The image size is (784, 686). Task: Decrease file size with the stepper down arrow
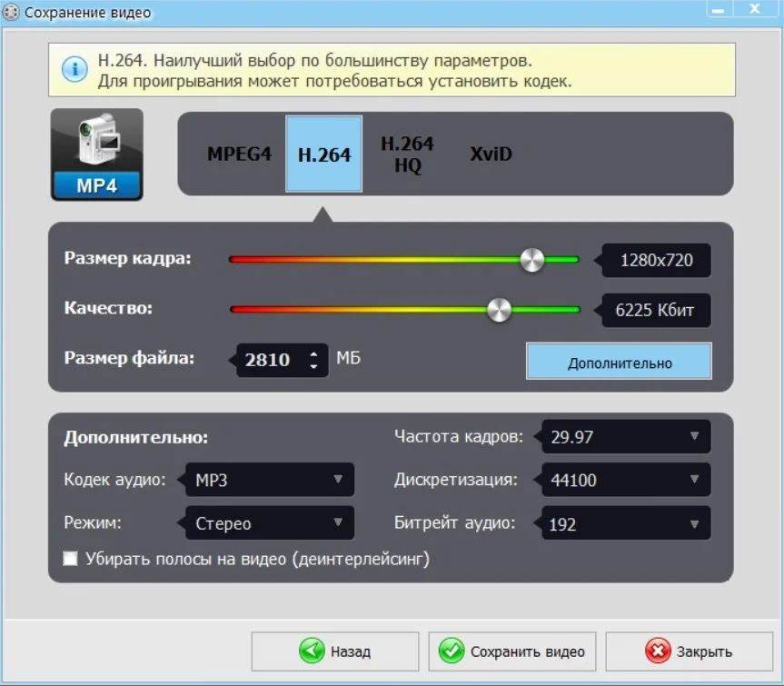[x=313, y=366]
